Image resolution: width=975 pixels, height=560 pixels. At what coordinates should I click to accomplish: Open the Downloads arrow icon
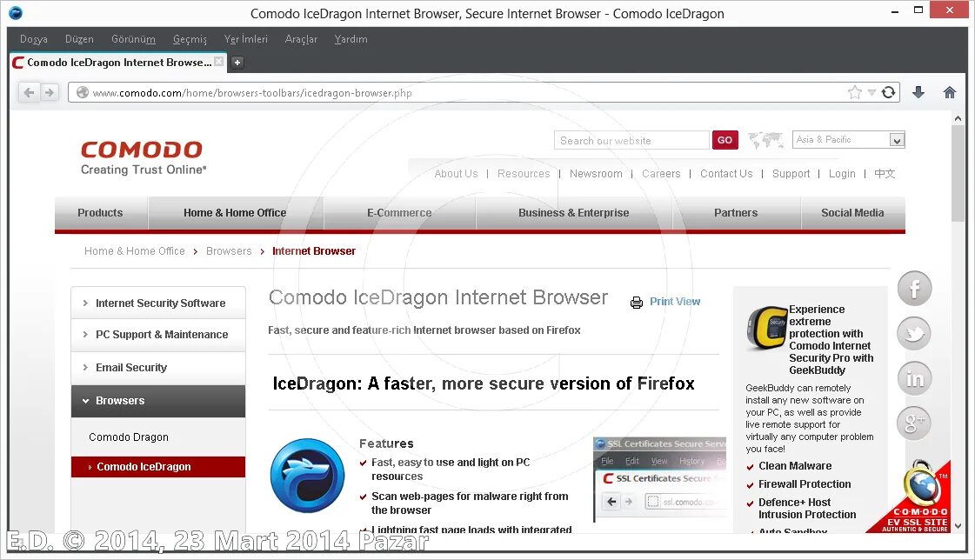[918, 92]
